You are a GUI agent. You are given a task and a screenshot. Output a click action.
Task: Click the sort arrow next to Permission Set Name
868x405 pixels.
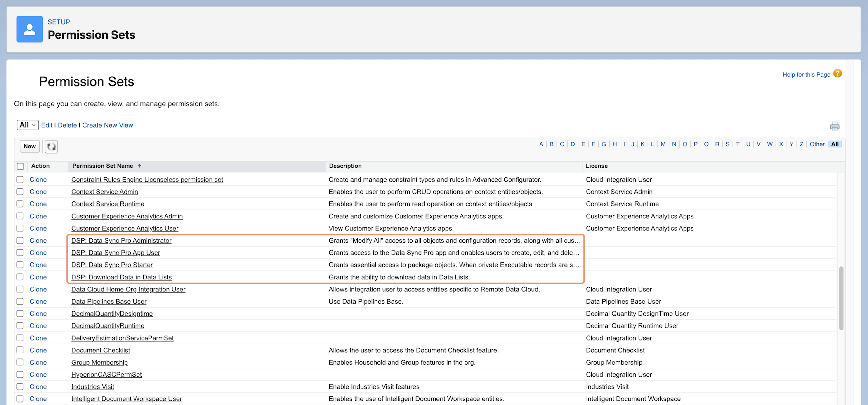pyautogui.click(x=139, y=166)
